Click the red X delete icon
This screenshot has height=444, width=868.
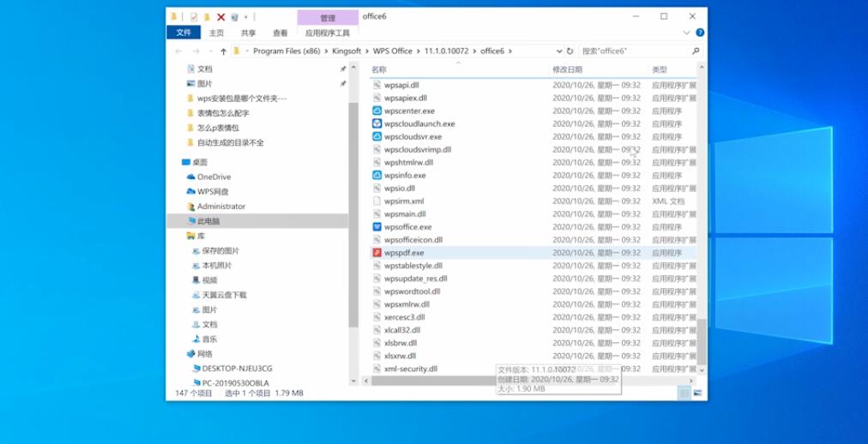point(221,16)
